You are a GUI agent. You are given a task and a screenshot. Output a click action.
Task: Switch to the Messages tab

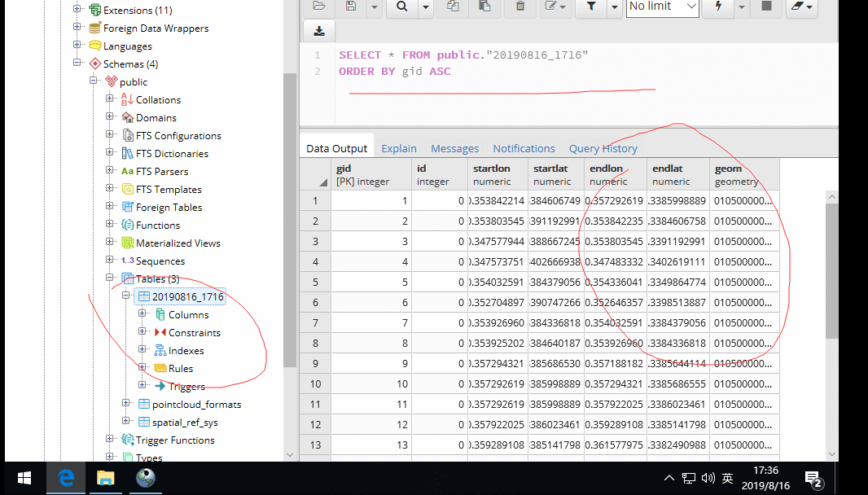[x=454, y=148]
